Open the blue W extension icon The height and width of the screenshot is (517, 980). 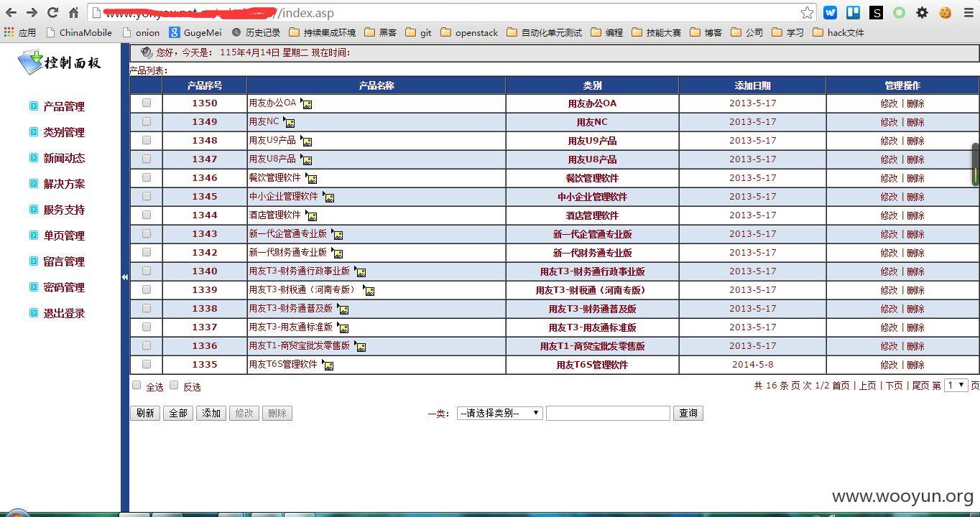(830, 13)
